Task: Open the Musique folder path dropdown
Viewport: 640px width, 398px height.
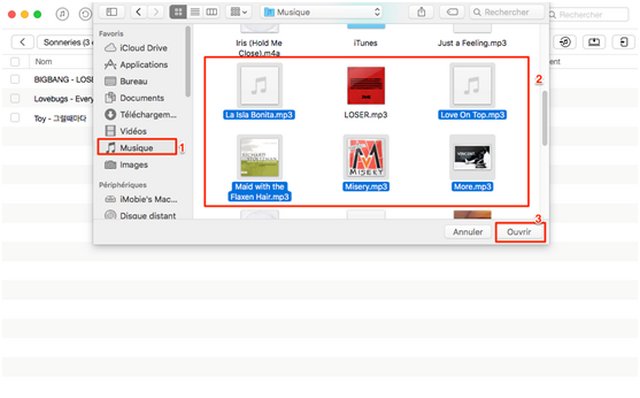Action: pos(322,12)
